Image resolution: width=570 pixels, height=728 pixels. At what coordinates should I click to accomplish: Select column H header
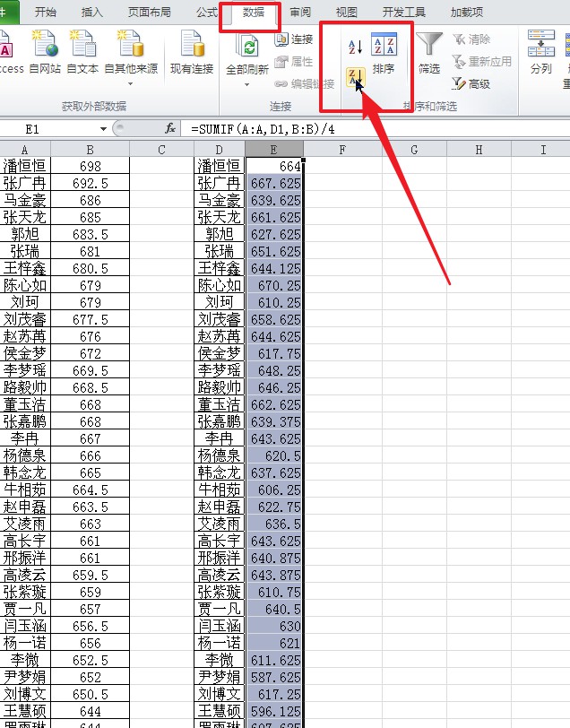tap(479, 150)
